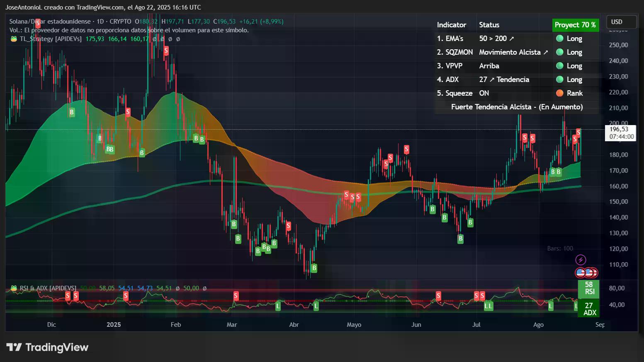The width and height of the screenshot is (644, 362).
Task: Click the 2025 time axis label
Action: pyautogui.click(x=114, y=325)
